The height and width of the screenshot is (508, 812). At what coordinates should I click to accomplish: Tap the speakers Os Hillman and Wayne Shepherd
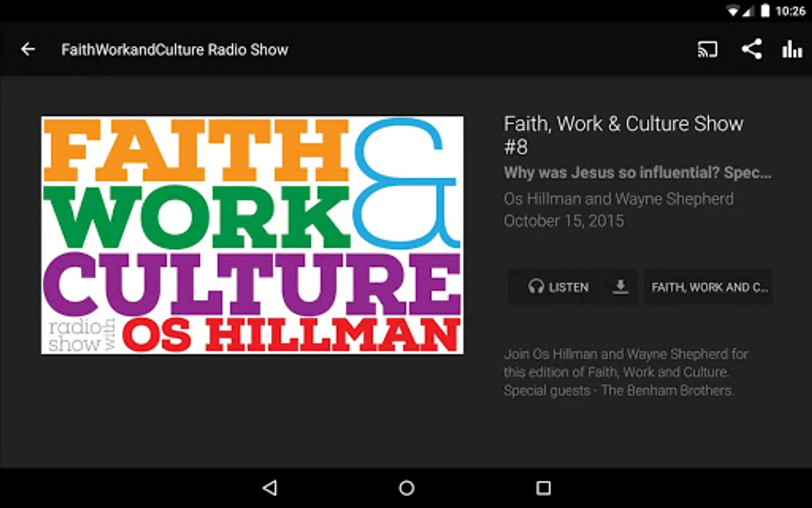click(x=619, y=199)
